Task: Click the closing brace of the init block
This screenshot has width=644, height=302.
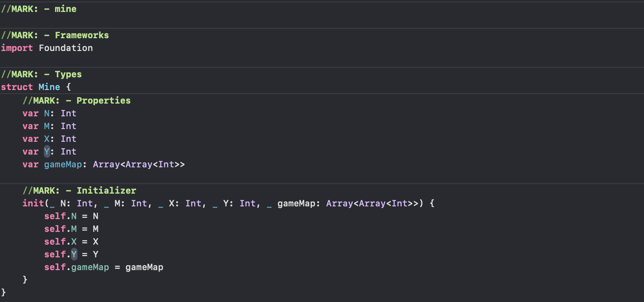Action: click(25, 280)
